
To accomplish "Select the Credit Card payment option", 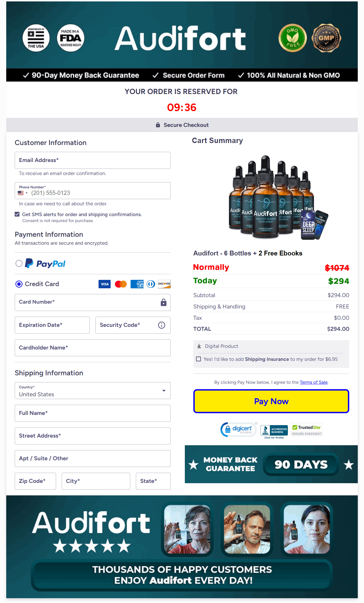I will (x=19, y=284).
